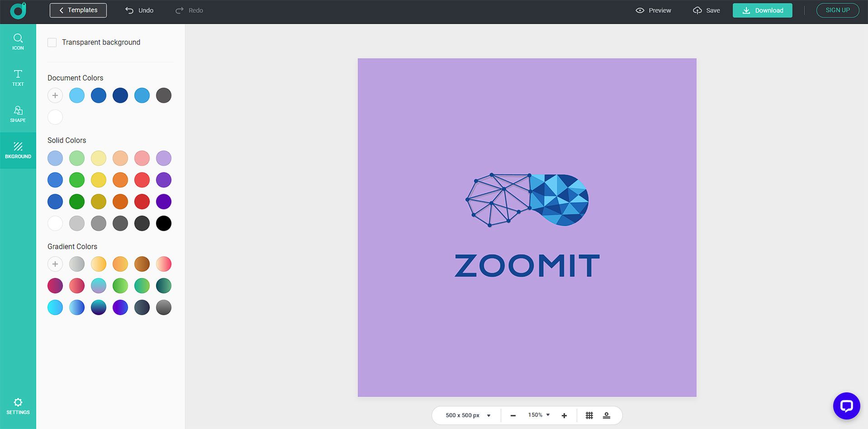Screen dimensions: 868x429
Task: Open the Shape panel
Action: click(18, 114)
